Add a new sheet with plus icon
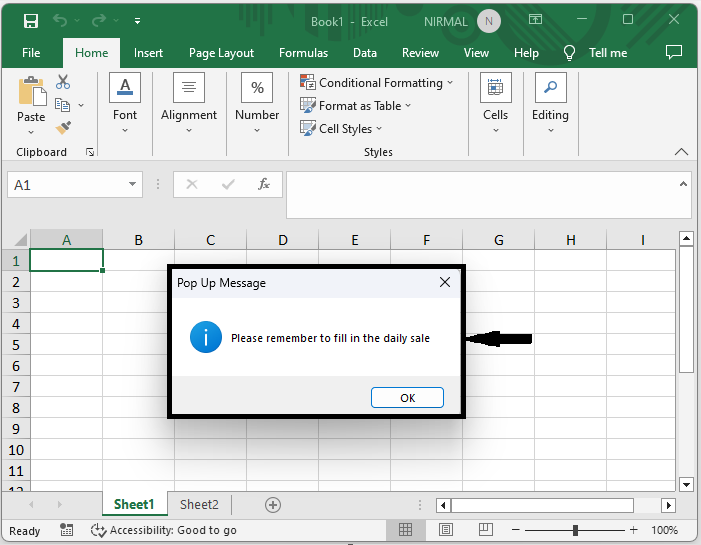Screen dimensions: 701x545 273,505
